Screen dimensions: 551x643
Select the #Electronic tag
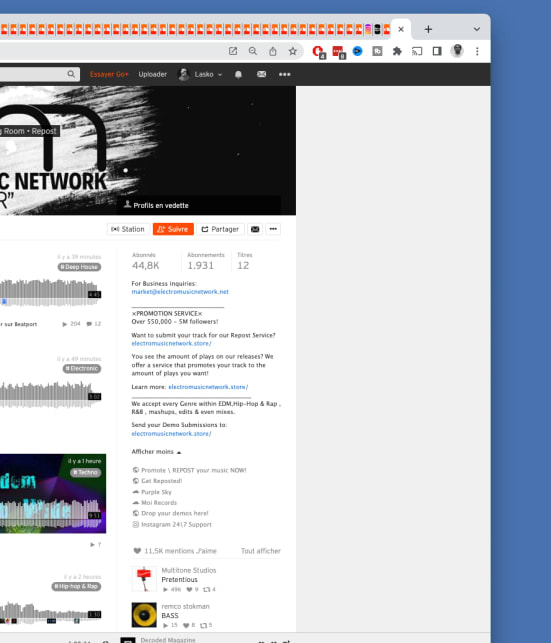click(x=82, y=369)
